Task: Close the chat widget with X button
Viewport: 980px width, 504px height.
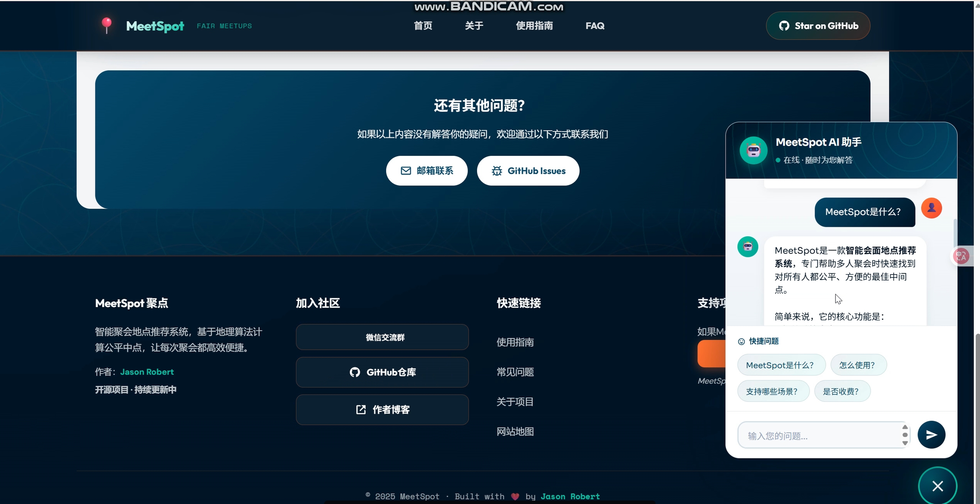Action: pos(937,486)
